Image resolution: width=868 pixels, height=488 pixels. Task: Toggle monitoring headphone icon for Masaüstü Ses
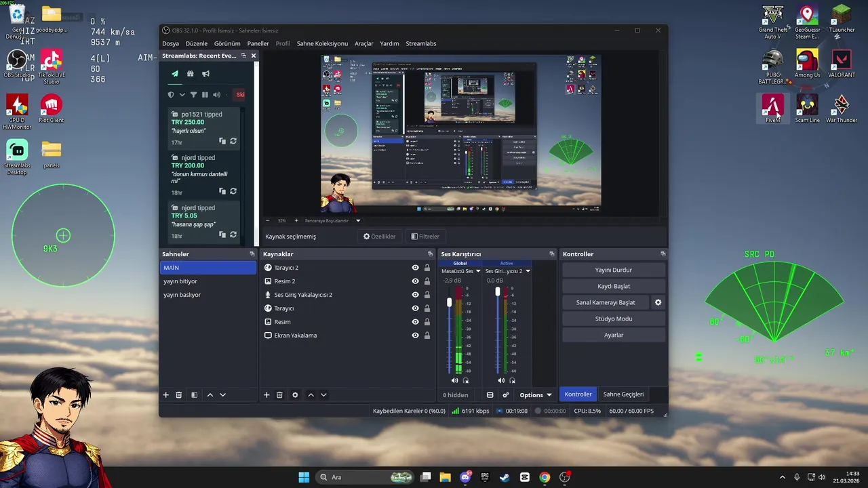pyautogui.click(x=465, y=380)
